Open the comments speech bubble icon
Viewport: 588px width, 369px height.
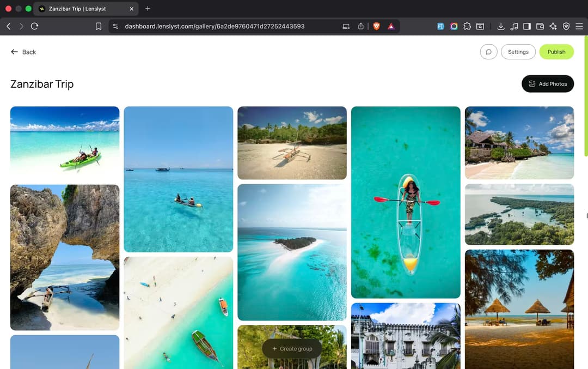click(488, 52)
